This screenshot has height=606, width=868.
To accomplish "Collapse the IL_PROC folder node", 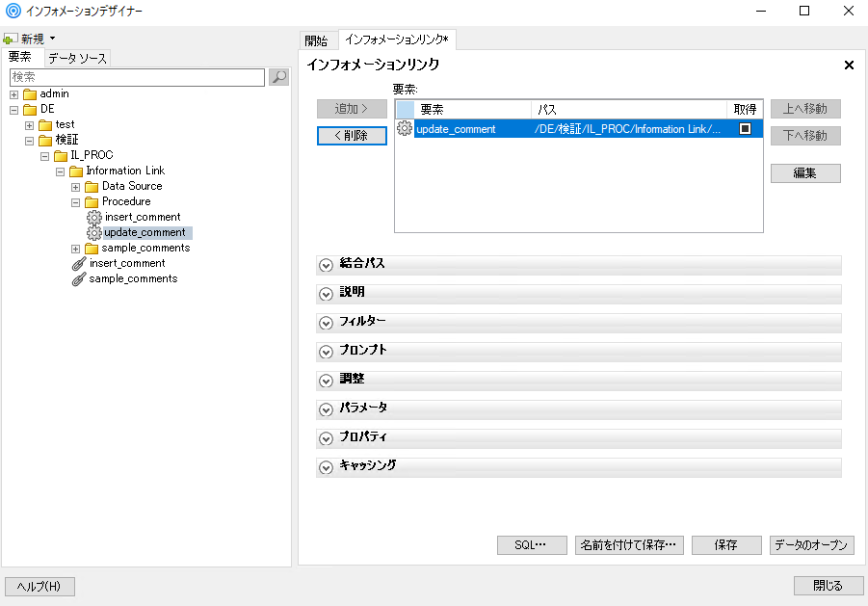I will coord(45,157).
